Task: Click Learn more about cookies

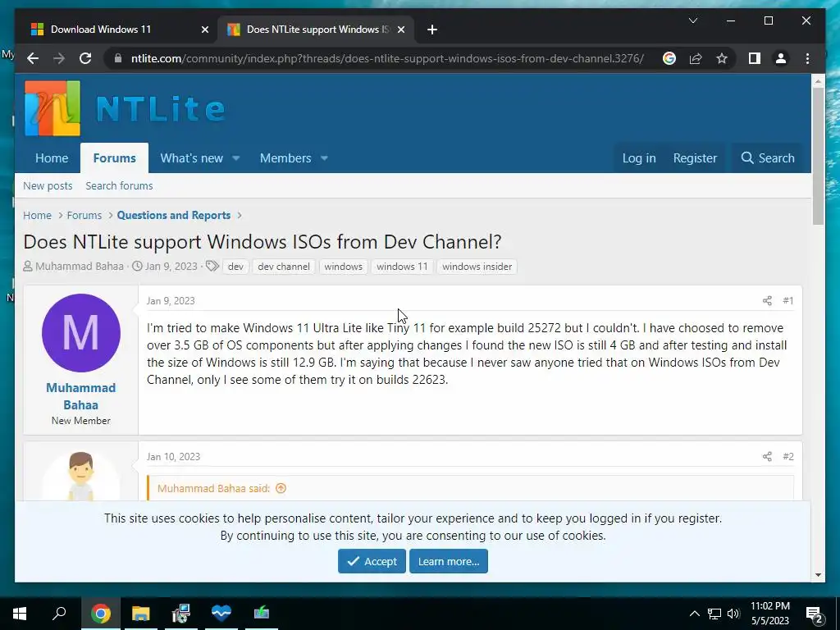Action: coord(449,561)
